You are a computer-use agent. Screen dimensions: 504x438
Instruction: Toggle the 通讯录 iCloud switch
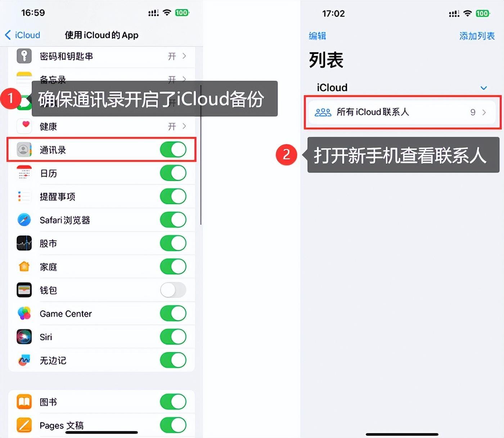tap(173, 149)
